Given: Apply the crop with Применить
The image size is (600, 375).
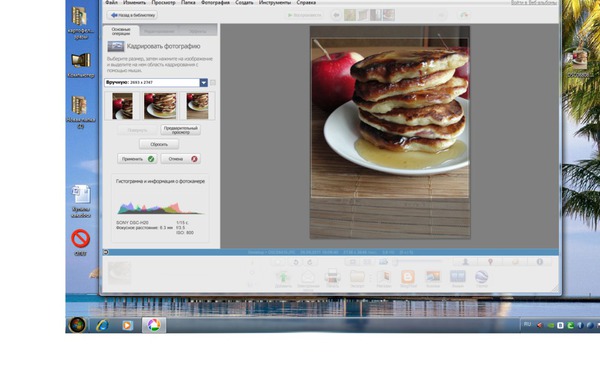Looking at the screenshot, I should (137, 159).
